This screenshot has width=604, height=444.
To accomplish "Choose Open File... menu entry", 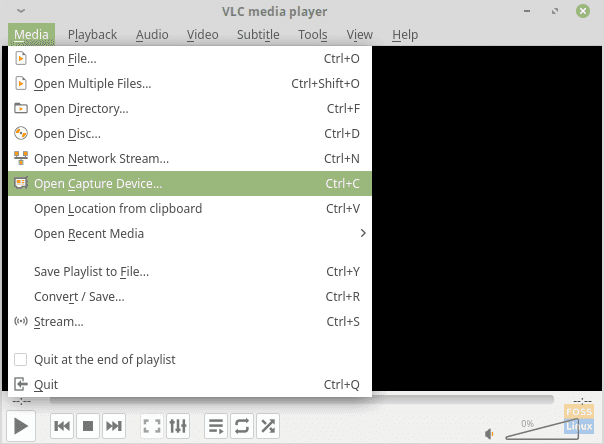I will click(x=190, y=59).
